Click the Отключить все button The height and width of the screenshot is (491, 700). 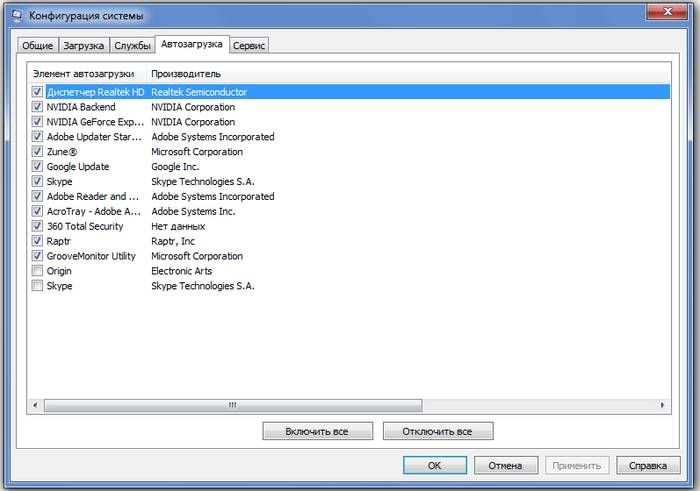pyautogui.click(x=437, y=431)
